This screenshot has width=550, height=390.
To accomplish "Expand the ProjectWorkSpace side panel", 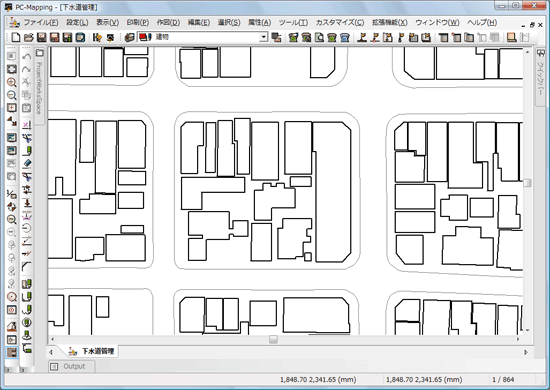I will [x=39, y=86].
